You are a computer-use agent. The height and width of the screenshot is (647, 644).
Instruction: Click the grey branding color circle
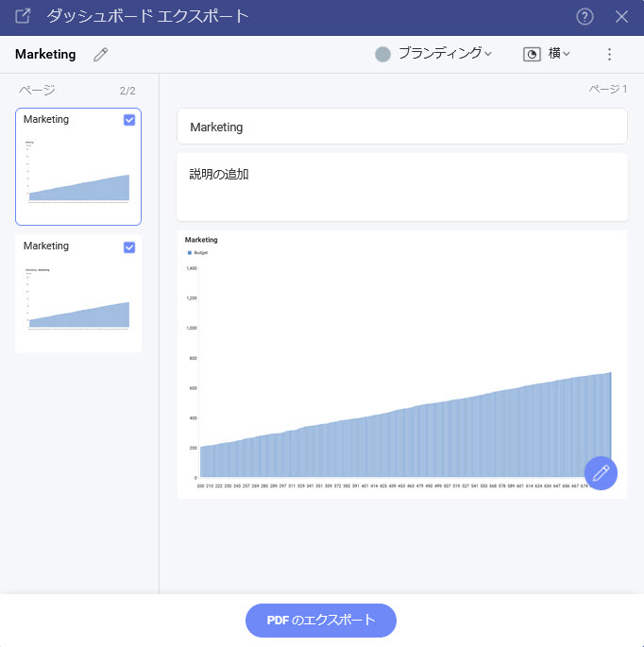point(382,55)
